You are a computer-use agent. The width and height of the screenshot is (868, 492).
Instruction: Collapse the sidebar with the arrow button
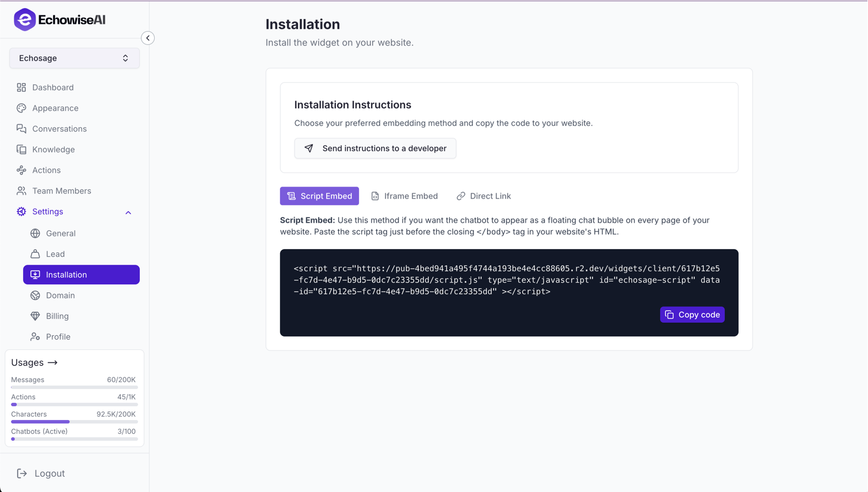tap(148, 38)
